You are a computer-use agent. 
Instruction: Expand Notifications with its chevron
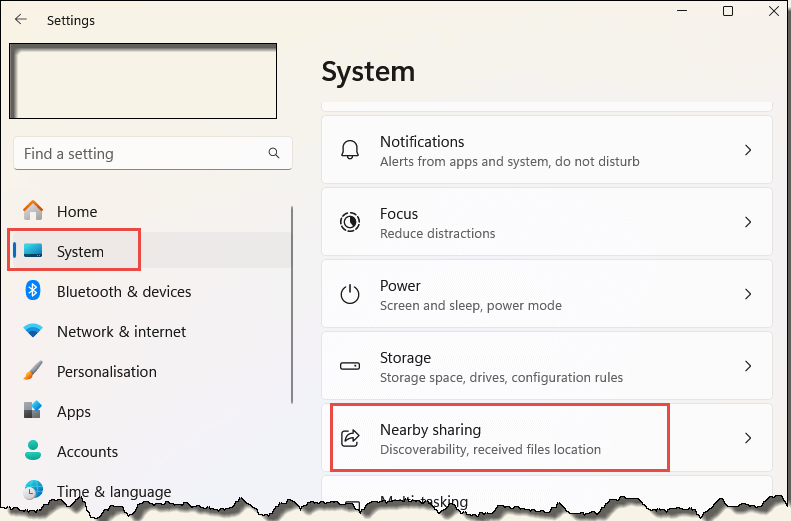[748, 150]
